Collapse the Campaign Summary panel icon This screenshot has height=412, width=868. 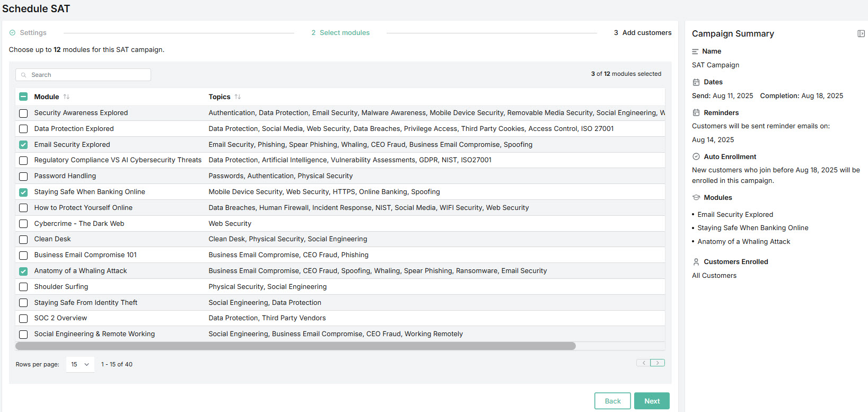pos(861,33)
